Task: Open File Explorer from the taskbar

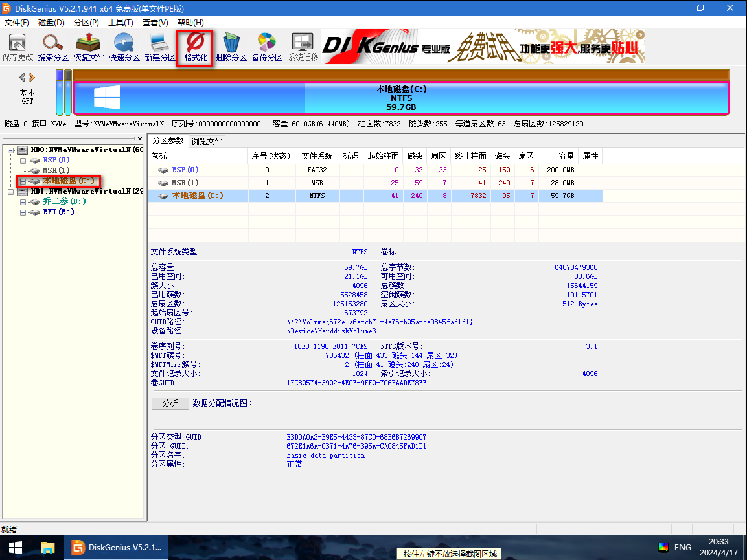Action: point(48,548)
